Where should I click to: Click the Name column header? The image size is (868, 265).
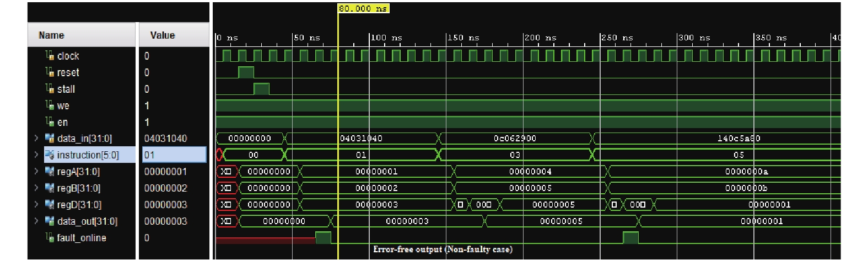pos(52,35)
